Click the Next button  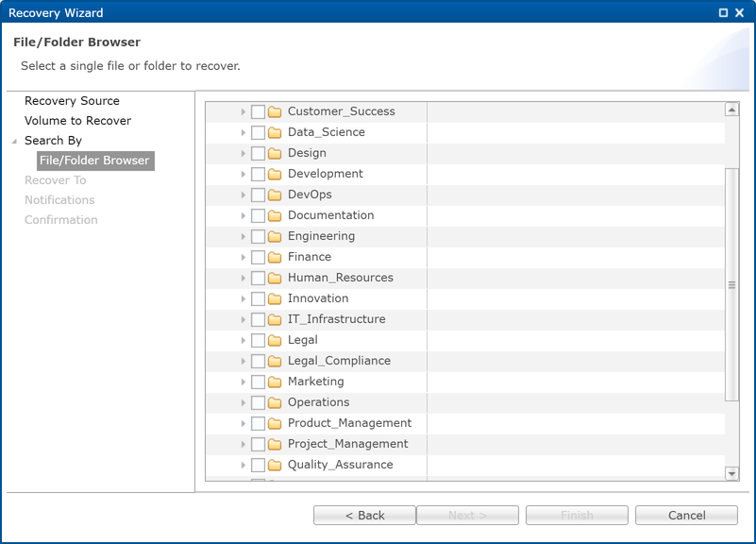click(468, 515)
